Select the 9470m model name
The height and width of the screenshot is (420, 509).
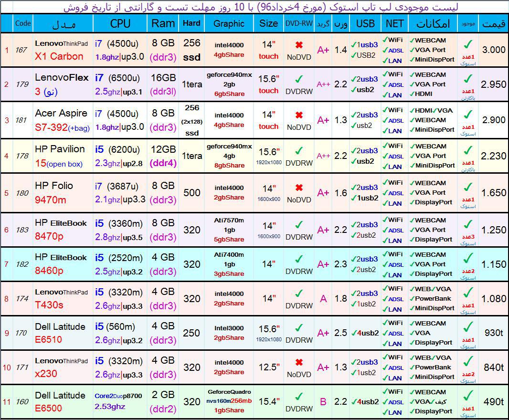(51, 200)
